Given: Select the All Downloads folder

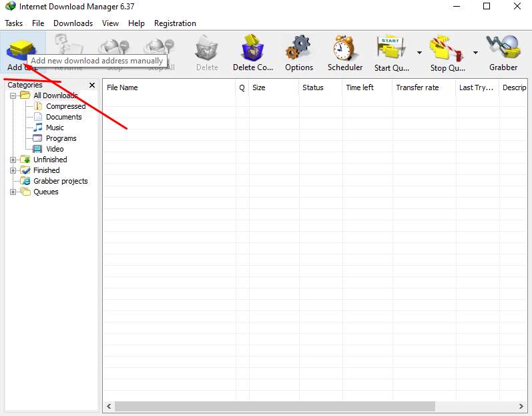Looking at the screenshot, I should pos(55,95).
